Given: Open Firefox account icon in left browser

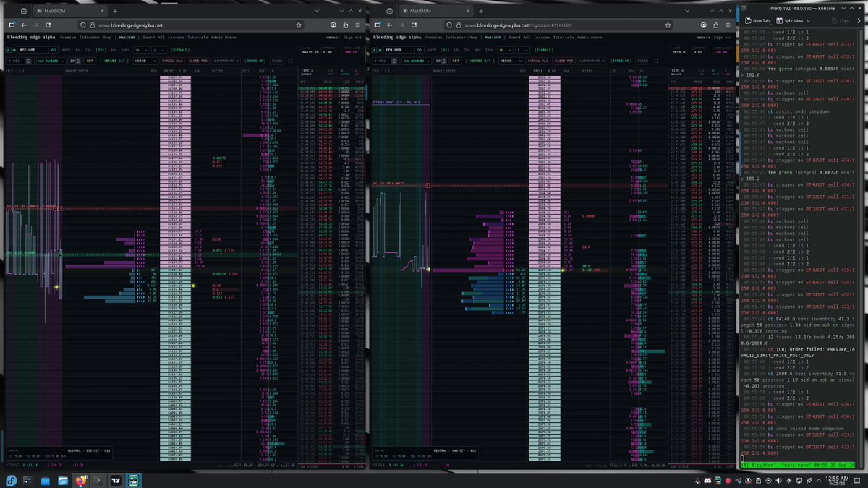Looking at the screenshot, I should click(x=332, y=25).
